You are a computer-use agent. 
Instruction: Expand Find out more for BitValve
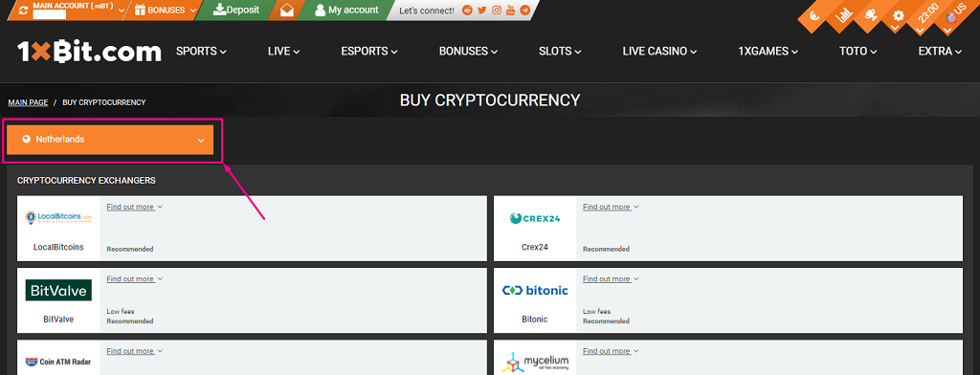[x=134, y=279]
